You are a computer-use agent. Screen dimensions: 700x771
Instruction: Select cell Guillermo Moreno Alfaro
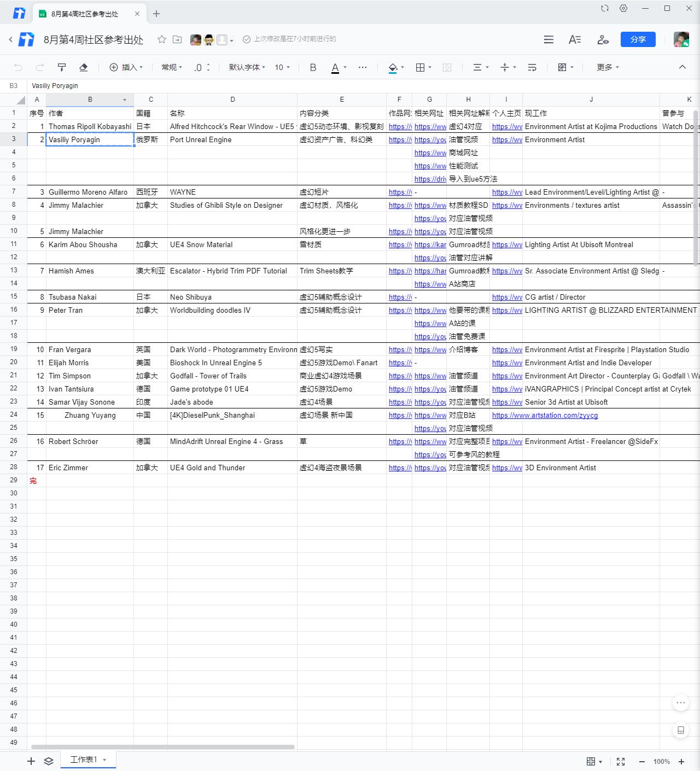pyautogui.click(x=90, y=192)
